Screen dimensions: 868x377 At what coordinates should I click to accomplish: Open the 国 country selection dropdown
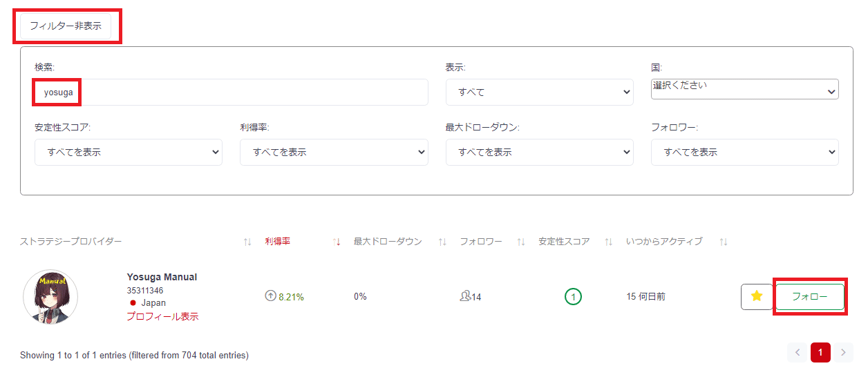[745, 89]
